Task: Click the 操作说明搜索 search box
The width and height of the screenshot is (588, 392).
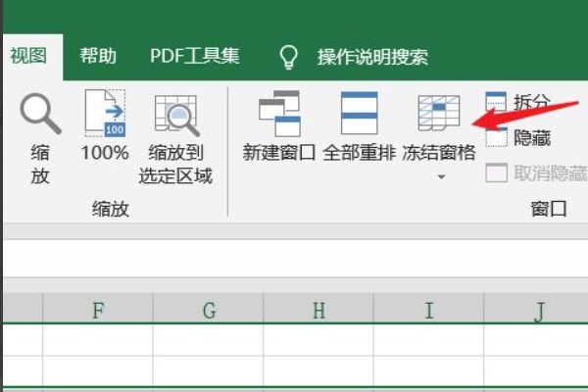Action: (372, 57)
